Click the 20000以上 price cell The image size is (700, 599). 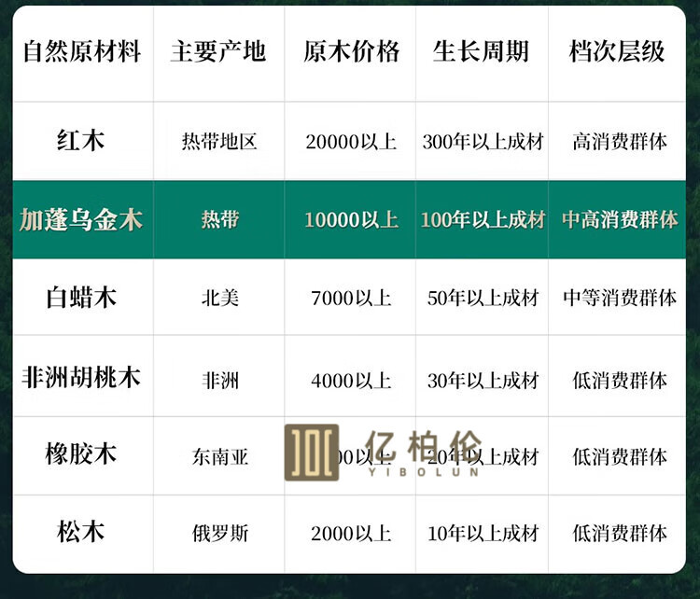point(351,142)
